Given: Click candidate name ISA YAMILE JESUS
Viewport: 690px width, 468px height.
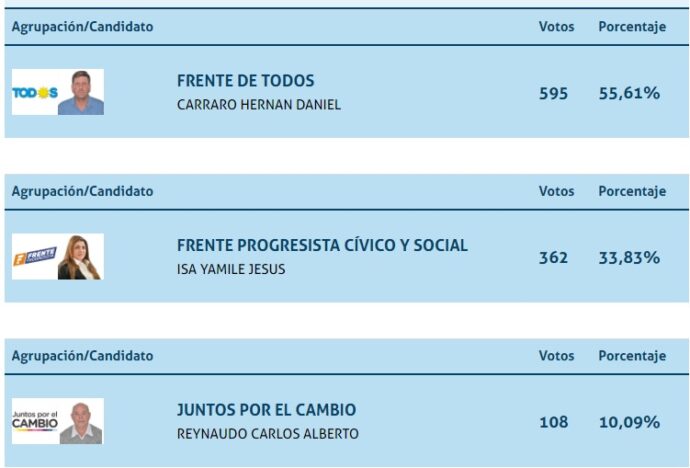Looking at the screenshot, I should pyautogui.click(x=231, y=269).
